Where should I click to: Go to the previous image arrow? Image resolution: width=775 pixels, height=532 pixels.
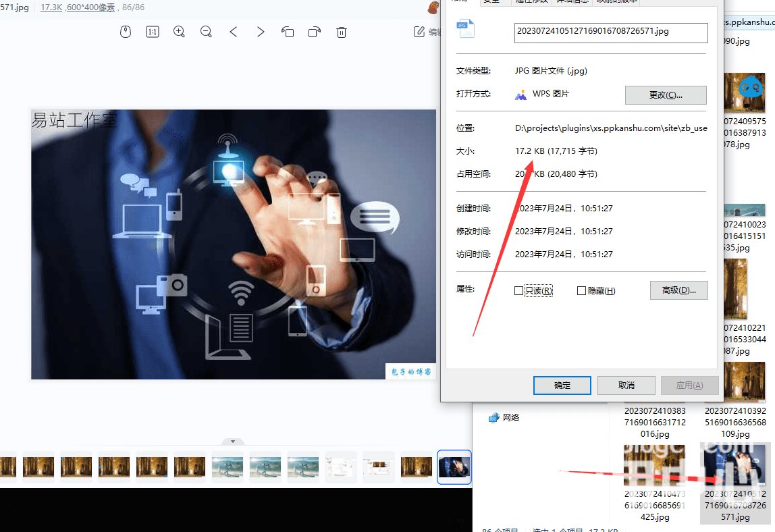pyautogui.click(x=234, y=32)
